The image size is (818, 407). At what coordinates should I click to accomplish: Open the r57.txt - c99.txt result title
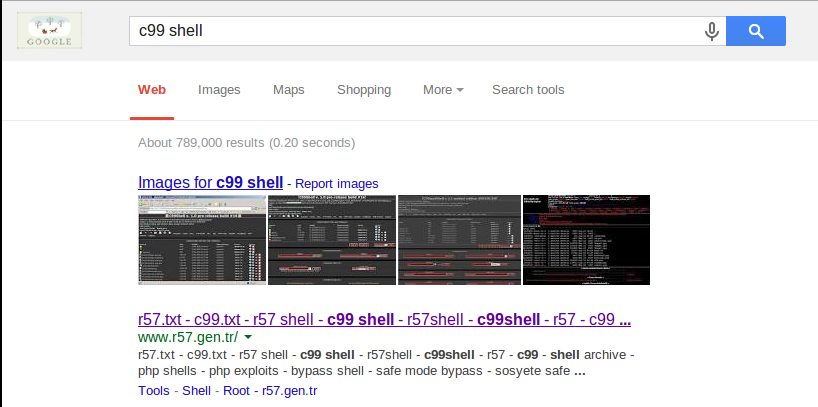pos(384,319)
